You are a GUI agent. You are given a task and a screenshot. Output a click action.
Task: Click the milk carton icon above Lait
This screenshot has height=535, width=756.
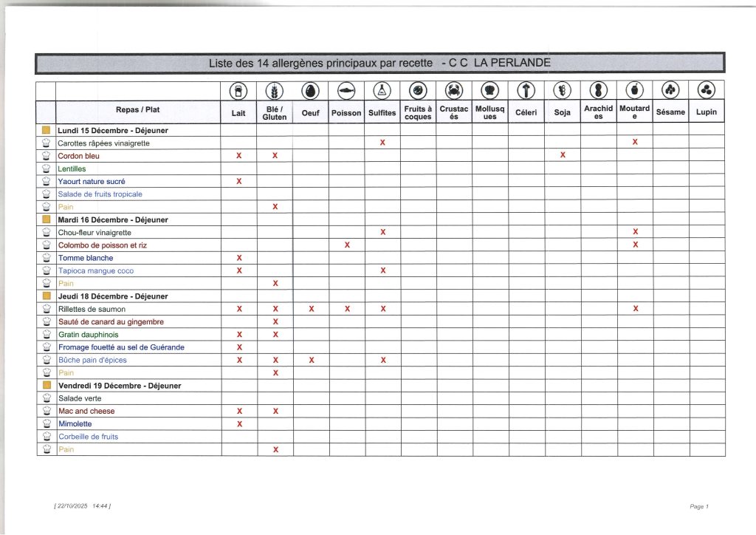pyautogui.click(x=238, y=90)
